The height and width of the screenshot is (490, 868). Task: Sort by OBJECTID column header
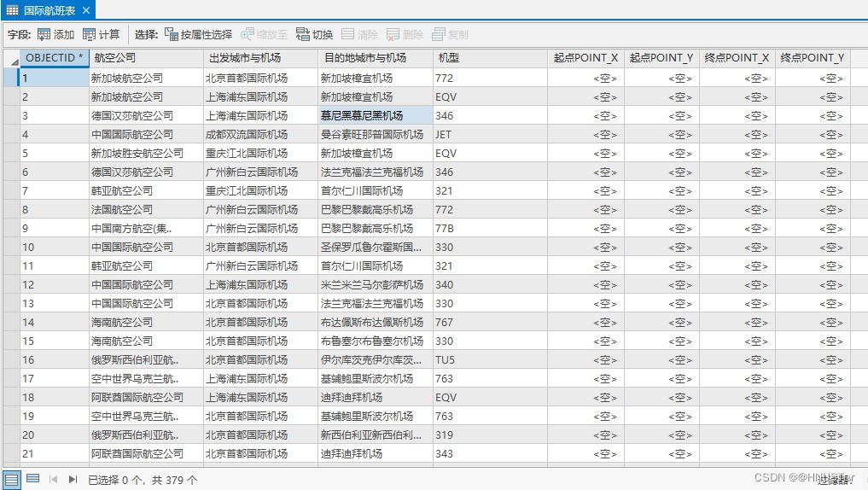(x=55, y=57)
